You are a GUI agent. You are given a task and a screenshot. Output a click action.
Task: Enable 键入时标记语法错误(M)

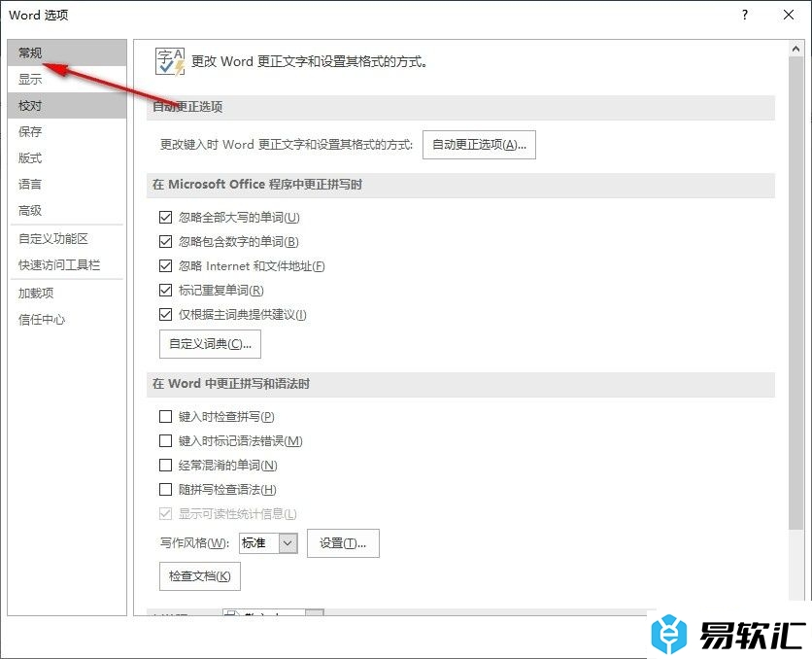[x=166, y=441]
